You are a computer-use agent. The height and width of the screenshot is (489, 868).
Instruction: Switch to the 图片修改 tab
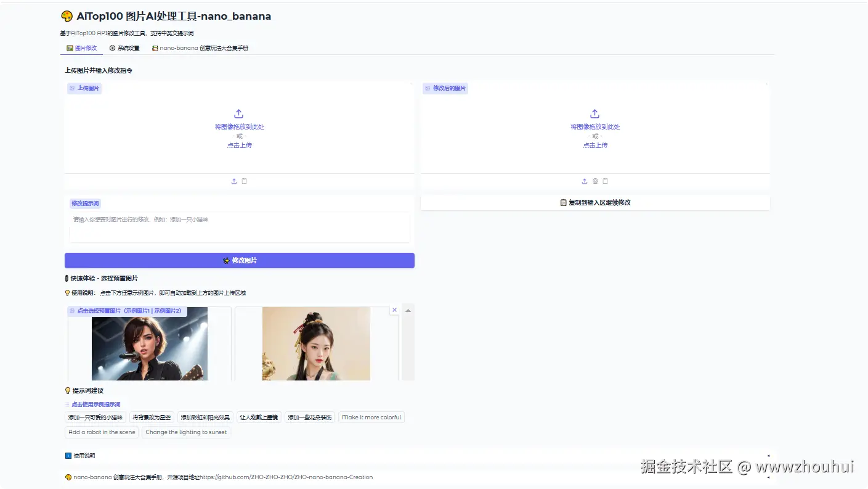[x=82, y=48]
